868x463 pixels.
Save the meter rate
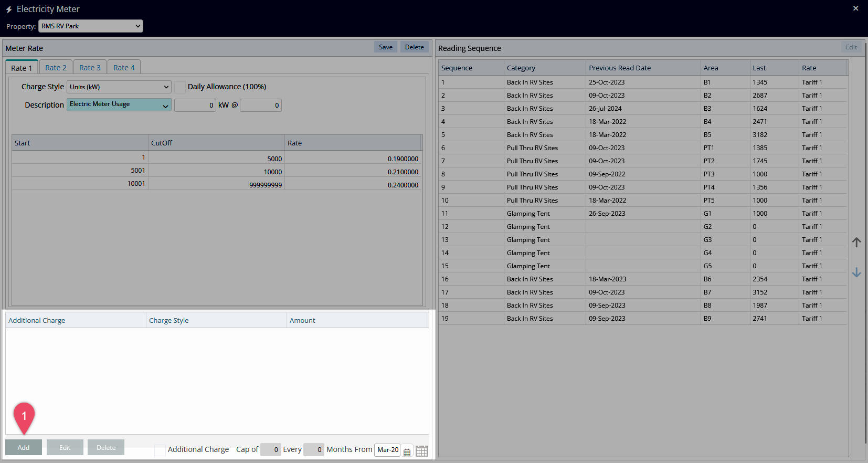386,47
